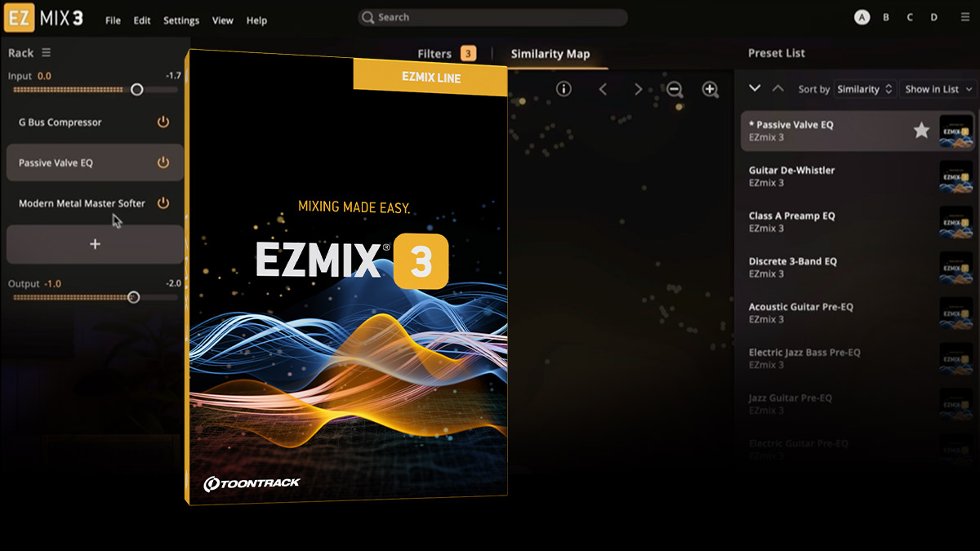980x551 pixels.
Task: Click the Filters count badge 3
Action: click(468, 54)
